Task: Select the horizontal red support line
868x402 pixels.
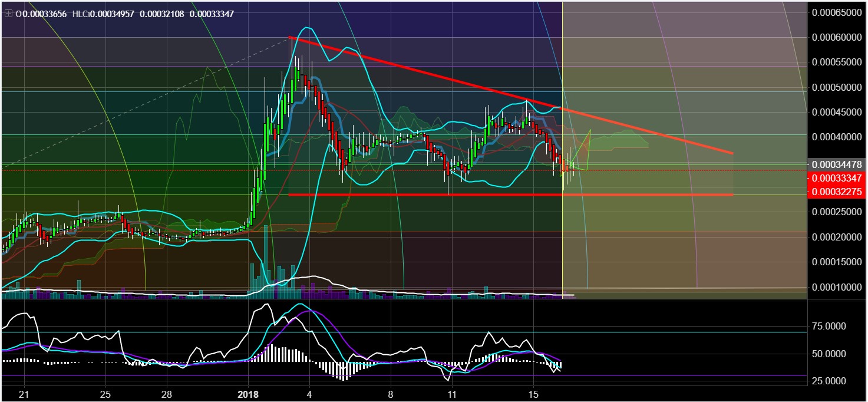Action: point(511,195)
